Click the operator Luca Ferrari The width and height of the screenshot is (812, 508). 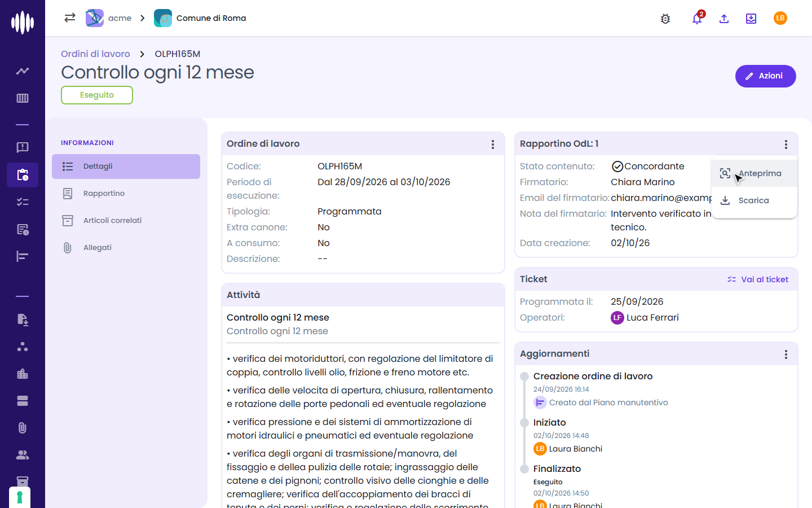point(645,317)
